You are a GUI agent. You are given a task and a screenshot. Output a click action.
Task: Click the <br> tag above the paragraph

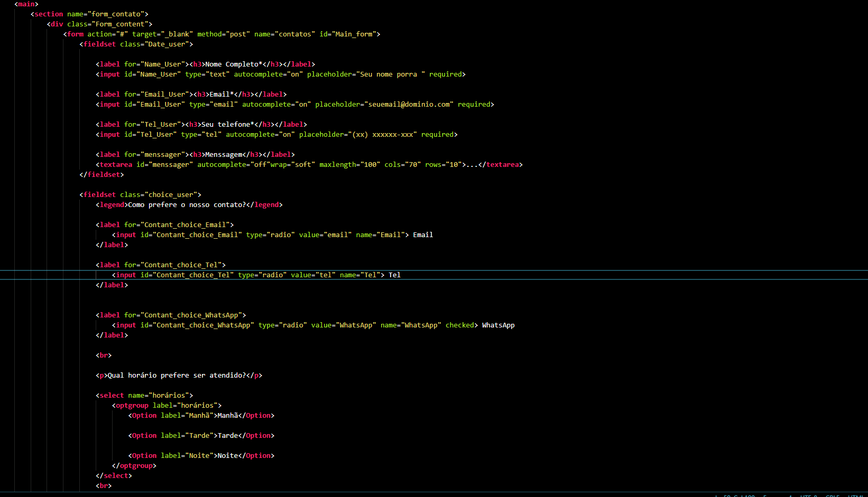104,355
